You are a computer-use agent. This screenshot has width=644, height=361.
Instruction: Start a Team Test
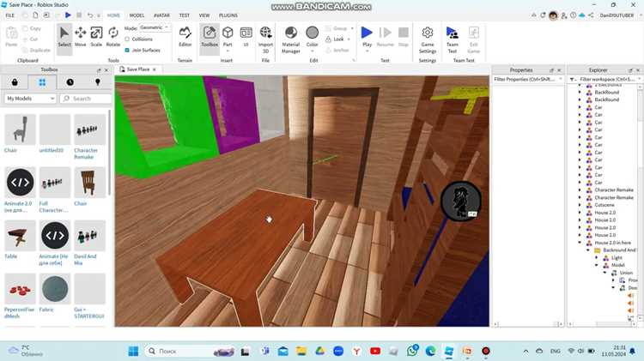pos(453,39)
